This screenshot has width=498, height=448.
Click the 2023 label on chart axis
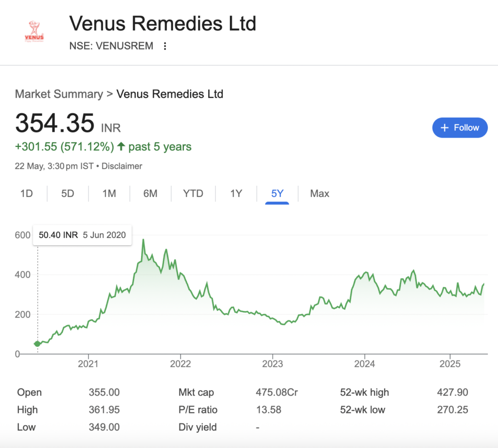pyautogui.click(x=272, y=364)
